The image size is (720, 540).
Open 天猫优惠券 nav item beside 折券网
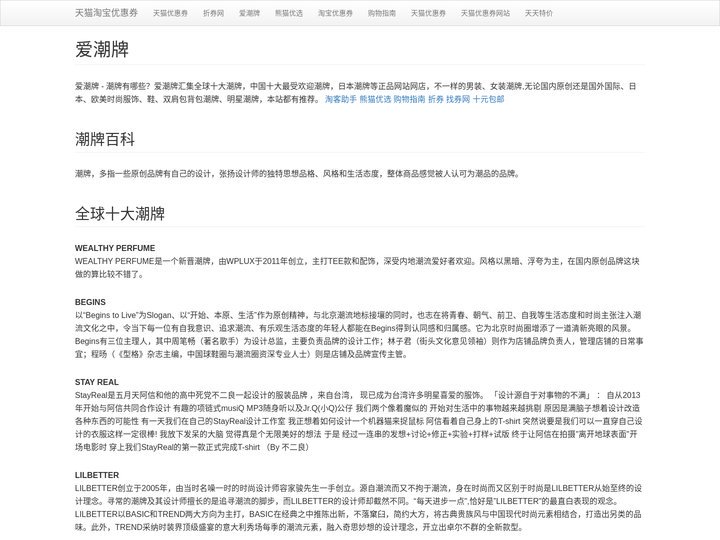pyautogui.click(x=170, y=13)
